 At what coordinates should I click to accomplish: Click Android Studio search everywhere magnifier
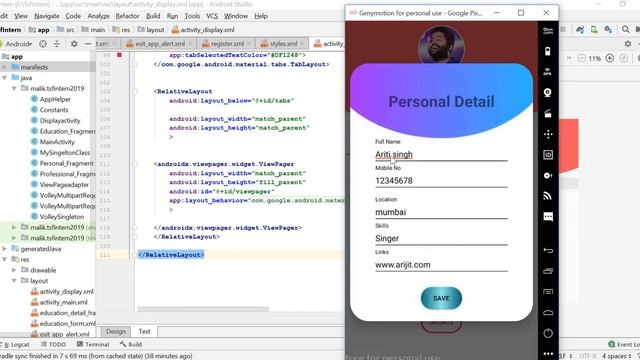(x=625, y=29)
